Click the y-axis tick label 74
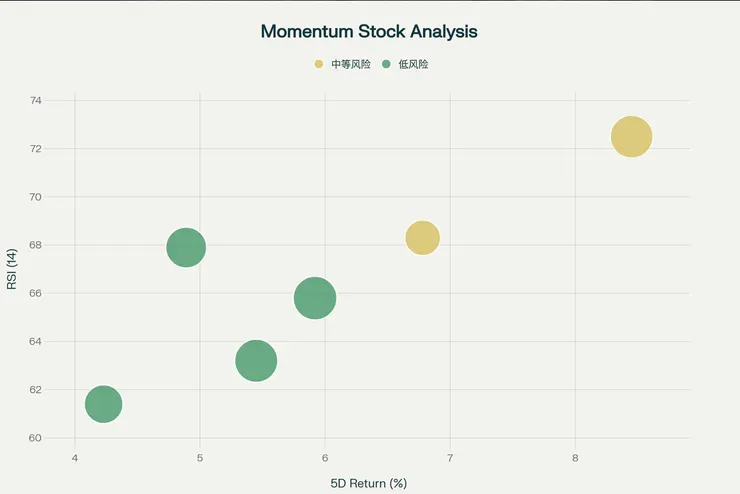The width and height of the screenshot is (740, 494). tap(36, 100)
